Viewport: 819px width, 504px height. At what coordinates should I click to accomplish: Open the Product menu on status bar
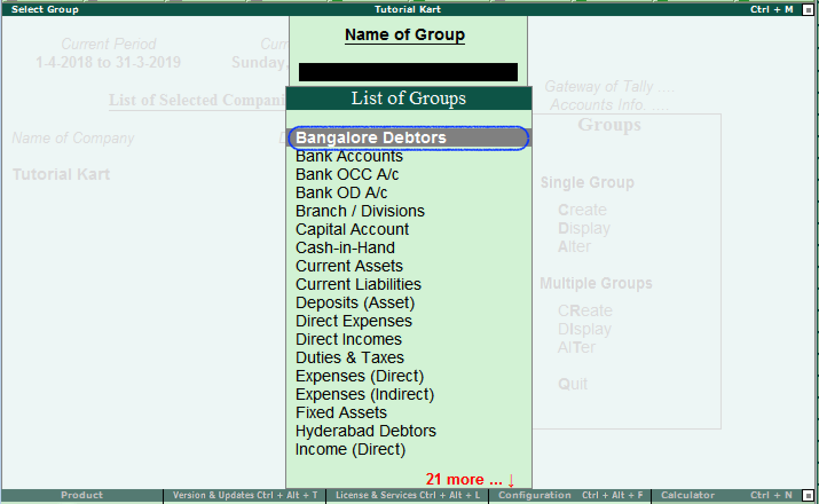click(81, 495)
